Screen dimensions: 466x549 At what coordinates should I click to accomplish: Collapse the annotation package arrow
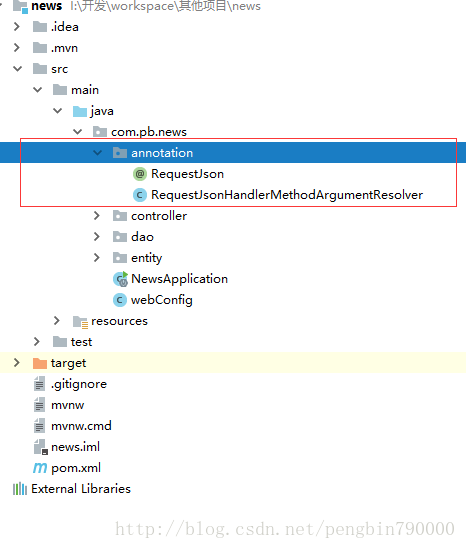97,153
